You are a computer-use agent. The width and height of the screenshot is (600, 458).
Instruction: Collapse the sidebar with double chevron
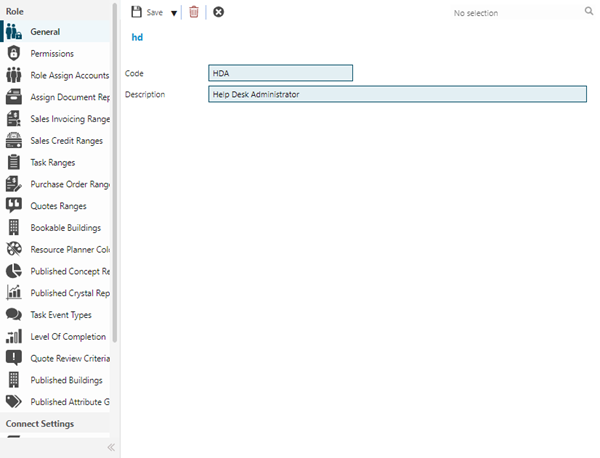111,447
